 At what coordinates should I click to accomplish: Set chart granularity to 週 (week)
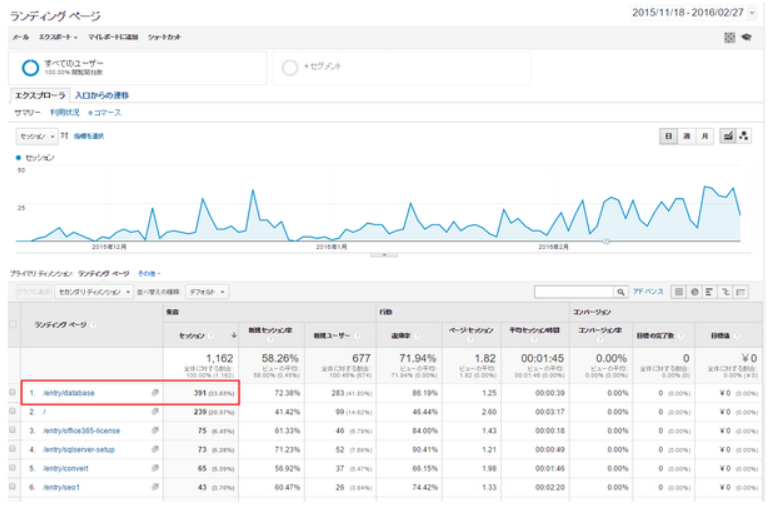pyautogui.click(x=687, y=136)
